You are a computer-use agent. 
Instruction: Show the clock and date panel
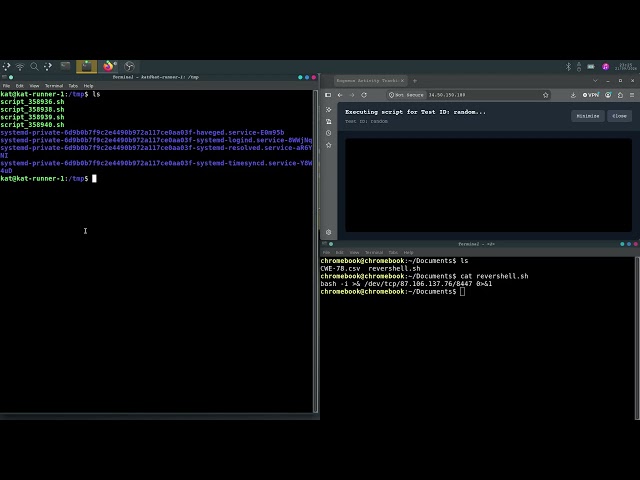point(627,67)
